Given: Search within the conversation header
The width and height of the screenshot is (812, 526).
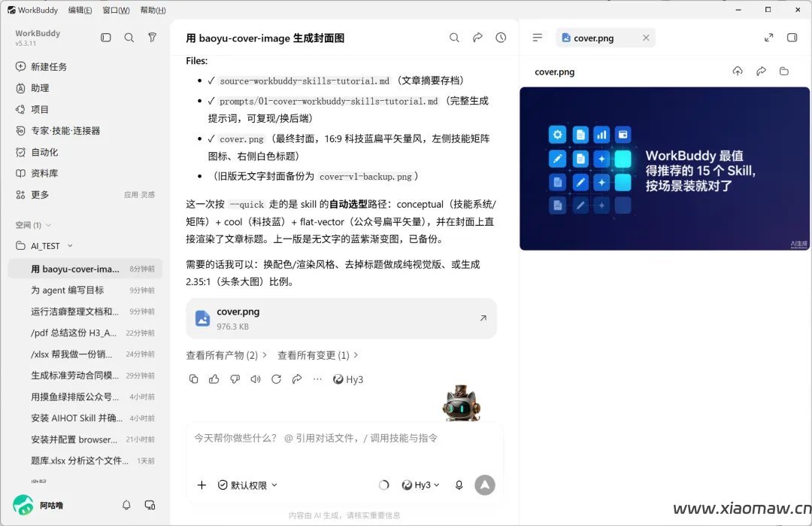Looking at the screenshot, I should (454, 38).
